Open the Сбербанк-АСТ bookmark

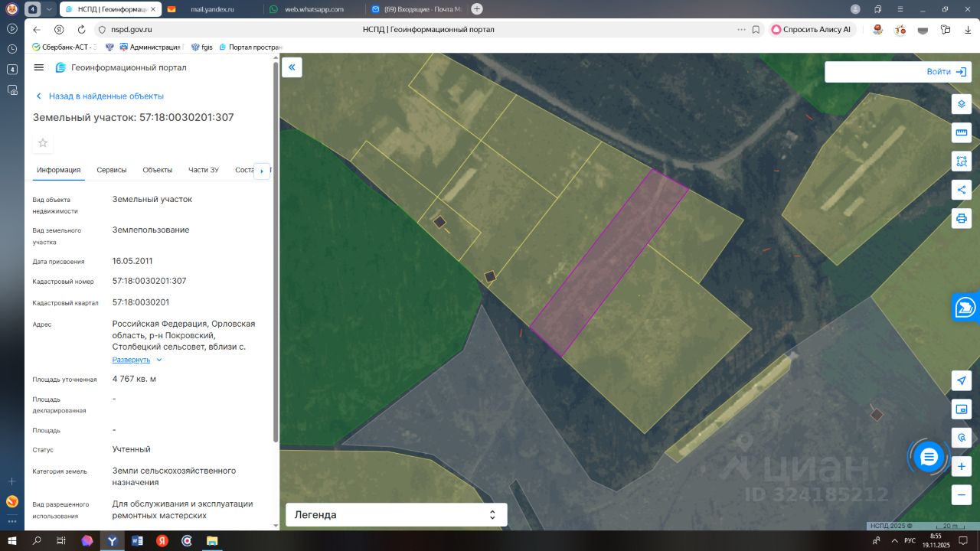pos(63,47)
